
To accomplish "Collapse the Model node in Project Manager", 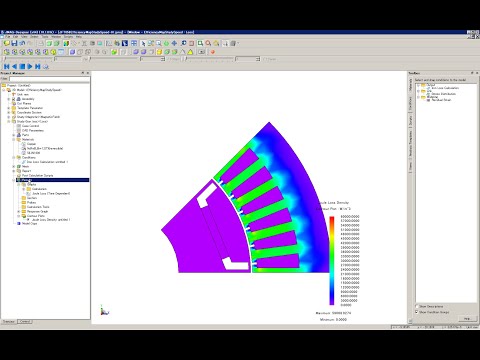I will pyautogui.click(x=4, y=90).
